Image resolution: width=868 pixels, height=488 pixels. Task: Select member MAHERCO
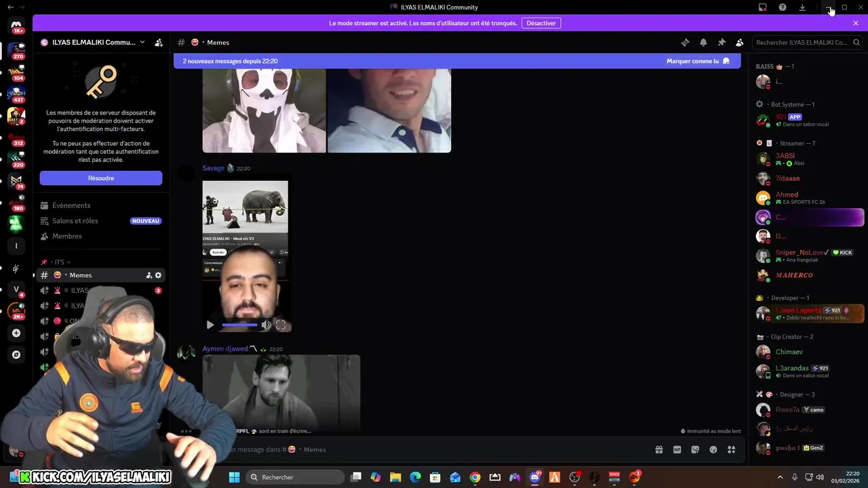[x=810, y=275]
